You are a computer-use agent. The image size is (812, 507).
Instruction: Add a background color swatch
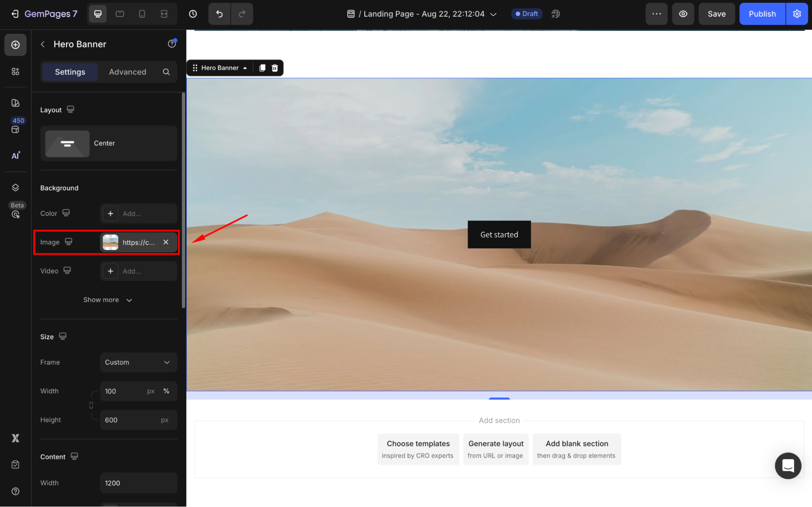(x=110, y=214)
